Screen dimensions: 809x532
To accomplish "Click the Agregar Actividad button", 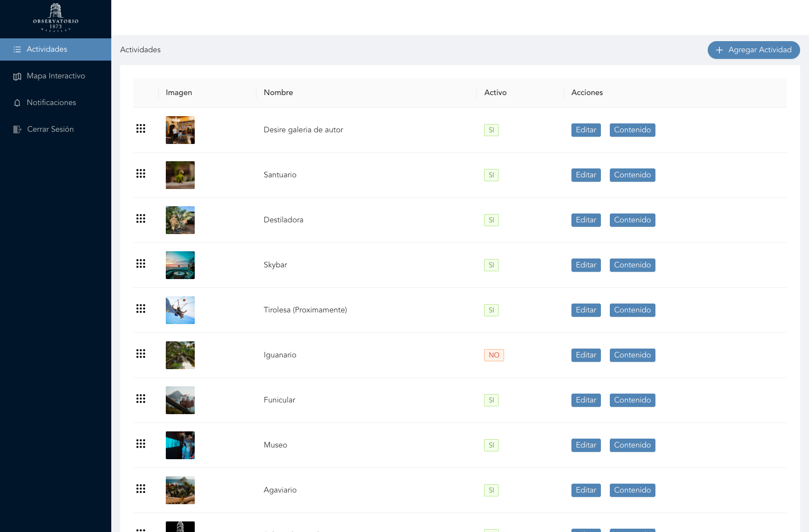I will [754, 50].
